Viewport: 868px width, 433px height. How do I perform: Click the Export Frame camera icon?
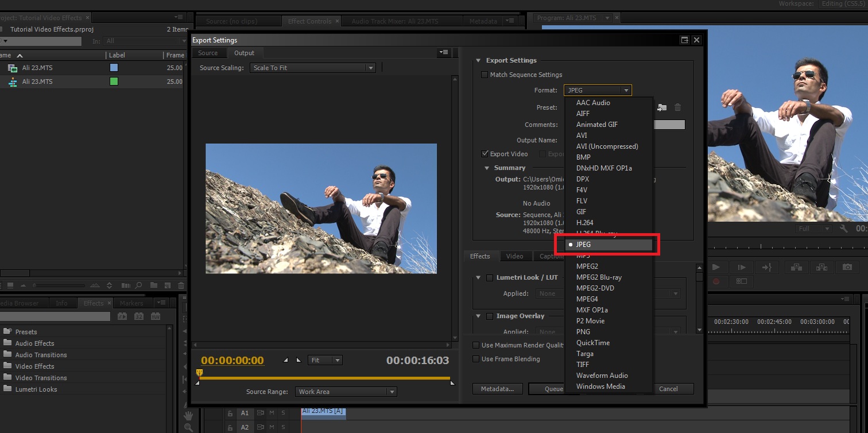847,267
